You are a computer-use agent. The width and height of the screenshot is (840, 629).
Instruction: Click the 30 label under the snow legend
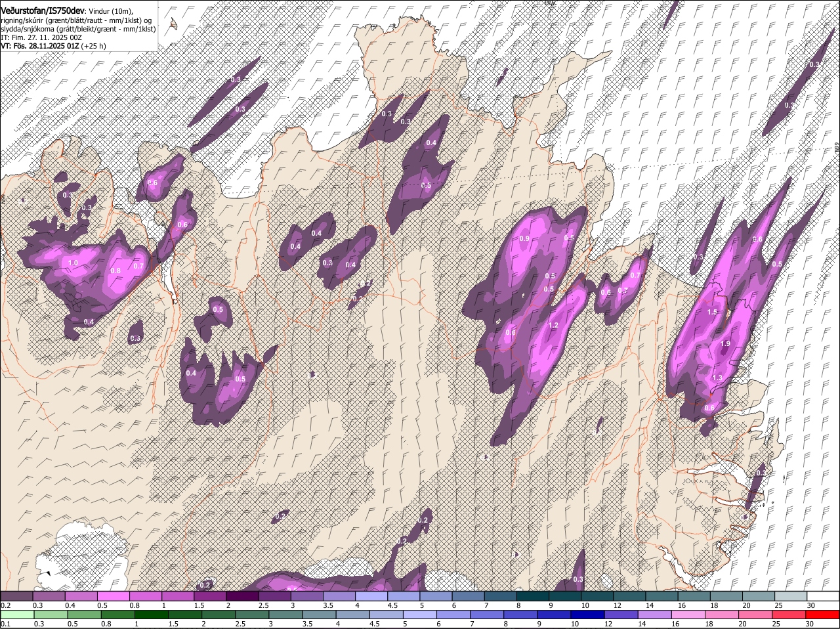811,605
